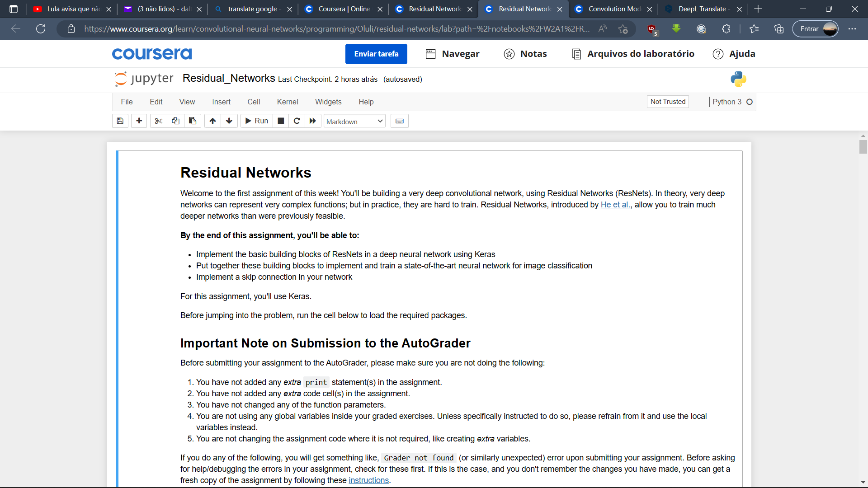
Task: Click the Enviar tarefa button
Action: pyautogui.click(x=376, y=54)
